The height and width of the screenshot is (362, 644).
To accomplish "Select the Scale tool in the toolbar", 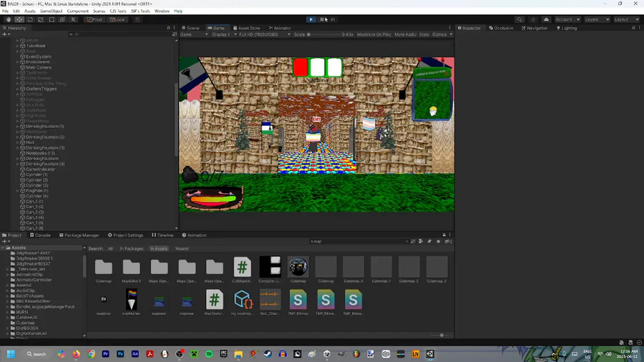I will point(41,19).
